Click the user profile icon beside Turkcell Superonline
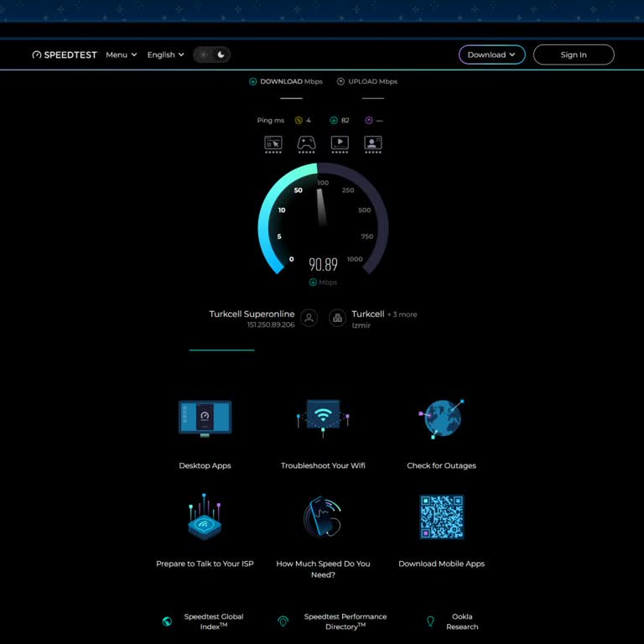This screenshot has width=644, height=644. 309,318
